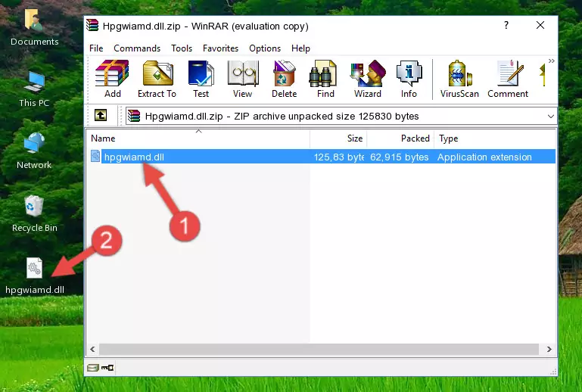Viewport: 582px width, 392px height.
Task: Select the hpgwiamd.dll desktop file
Action: [x=35, y=275]
